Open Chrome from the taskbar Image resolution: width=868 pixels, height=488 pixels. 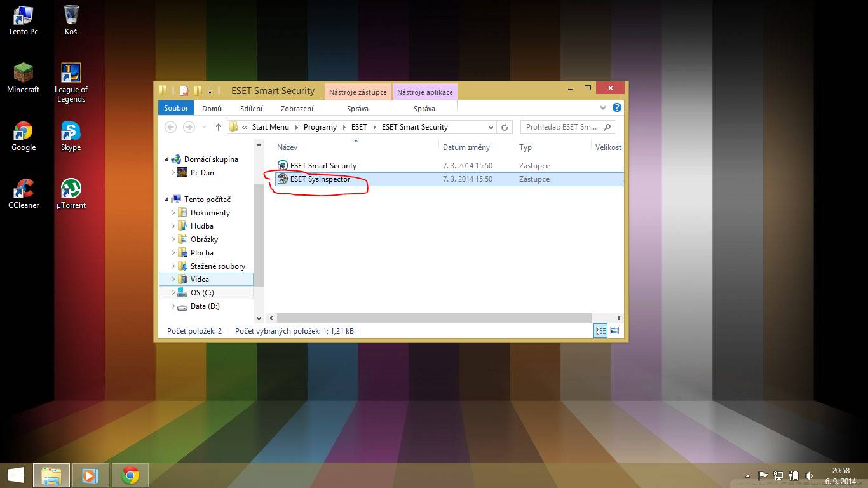coord(130,475)
